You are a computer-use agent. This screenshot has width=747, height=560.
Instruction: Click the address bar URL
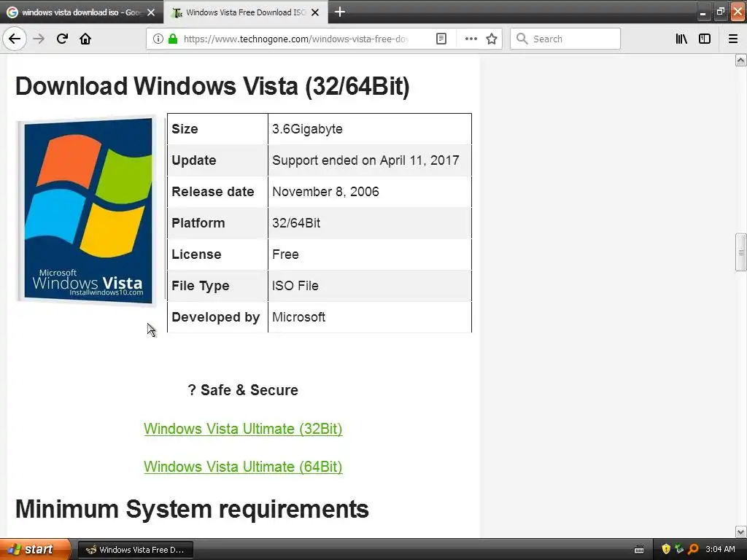point(296,39)
